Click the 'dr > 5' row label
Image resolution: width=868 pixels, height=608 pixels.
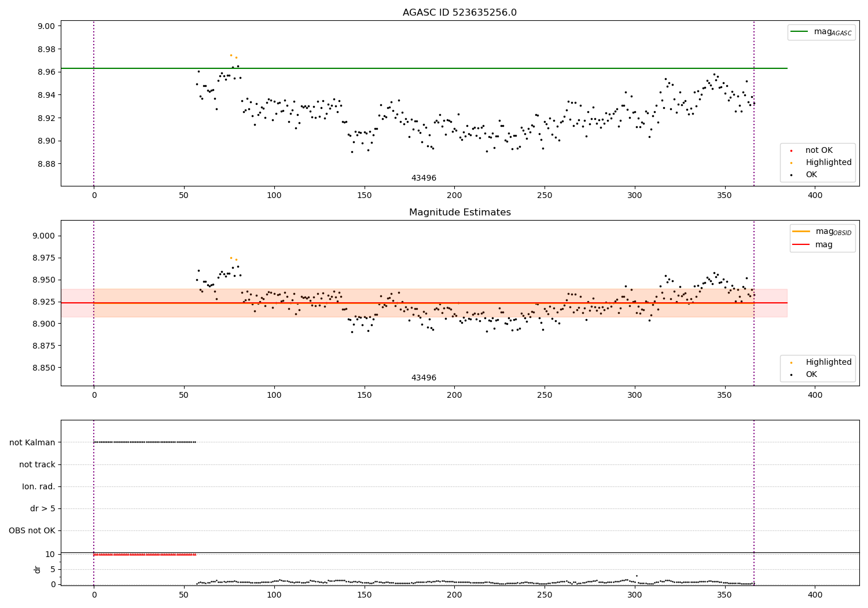pos(43,509)
